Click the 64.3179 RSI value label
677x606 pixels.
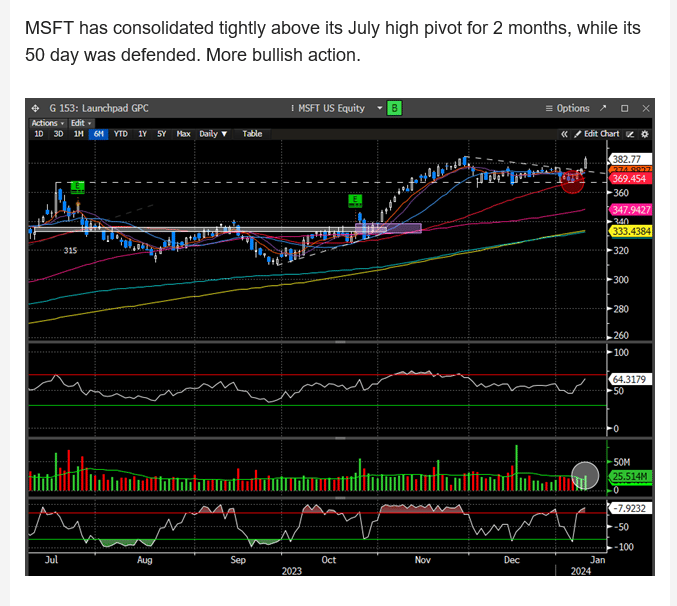[x=630, y=379]
